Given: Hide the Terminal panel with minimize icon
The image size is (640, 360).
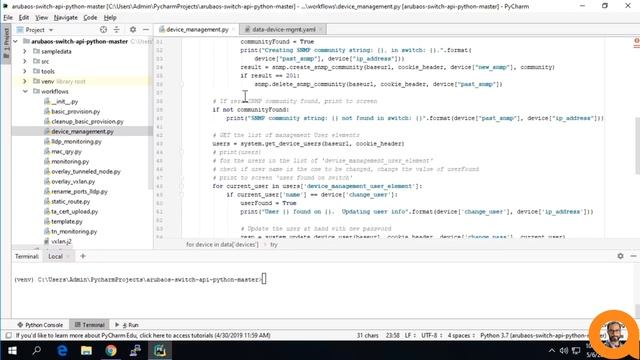Looking at the screenshot, I should [633, 256].
